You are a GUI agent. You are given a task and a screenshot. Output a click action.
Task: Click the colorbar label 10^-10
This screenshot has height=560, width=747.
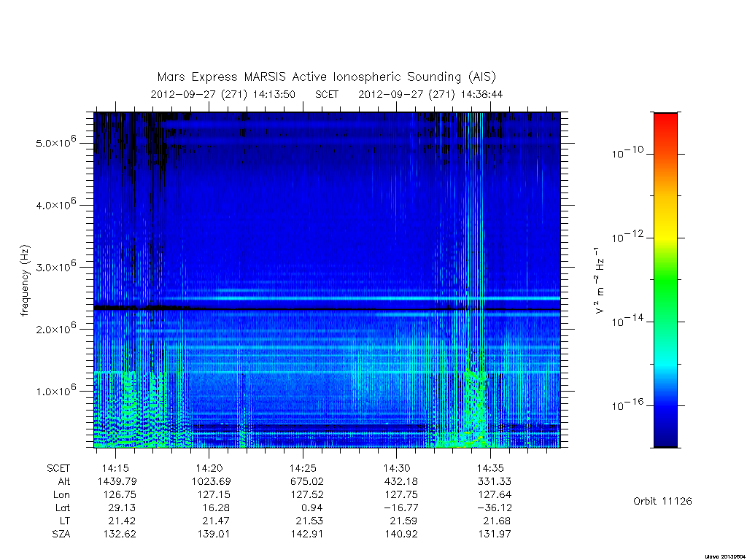[x=627, y=152]
